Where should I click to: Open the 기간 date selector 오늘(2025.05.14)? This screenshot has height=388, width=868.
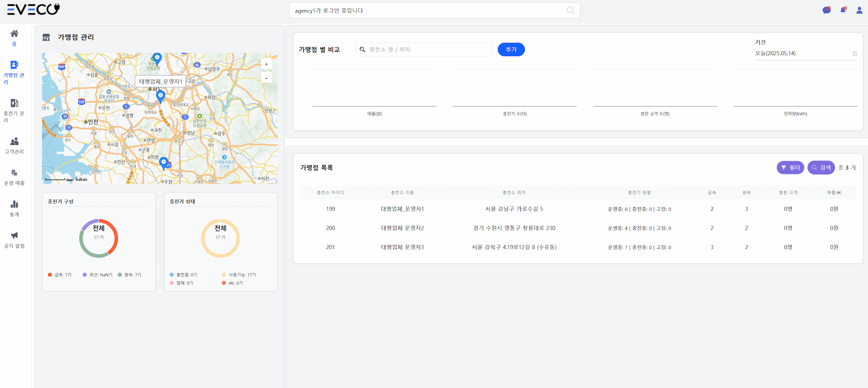(x=806, y=53)
